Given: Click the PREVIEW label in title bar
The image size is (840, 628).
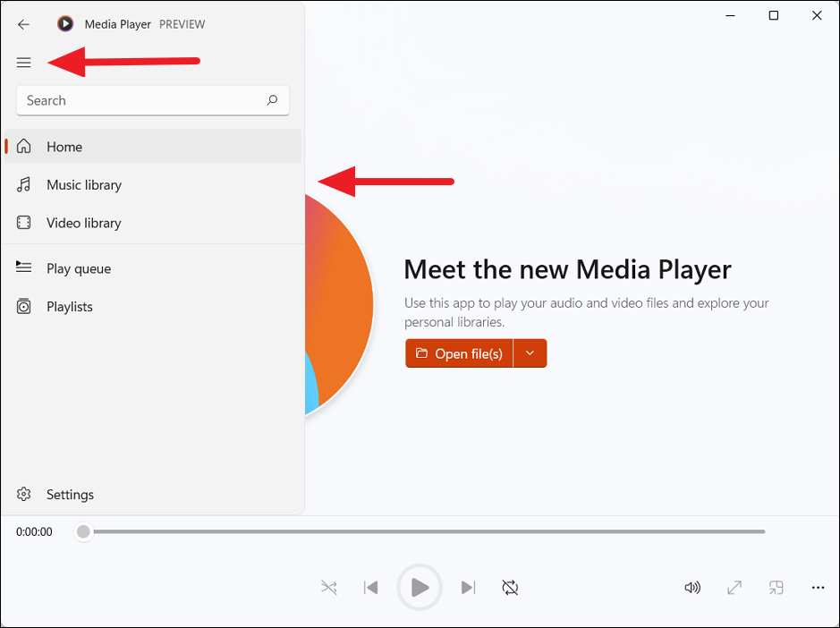Looking at the screenshot, I should pos(182,24).
